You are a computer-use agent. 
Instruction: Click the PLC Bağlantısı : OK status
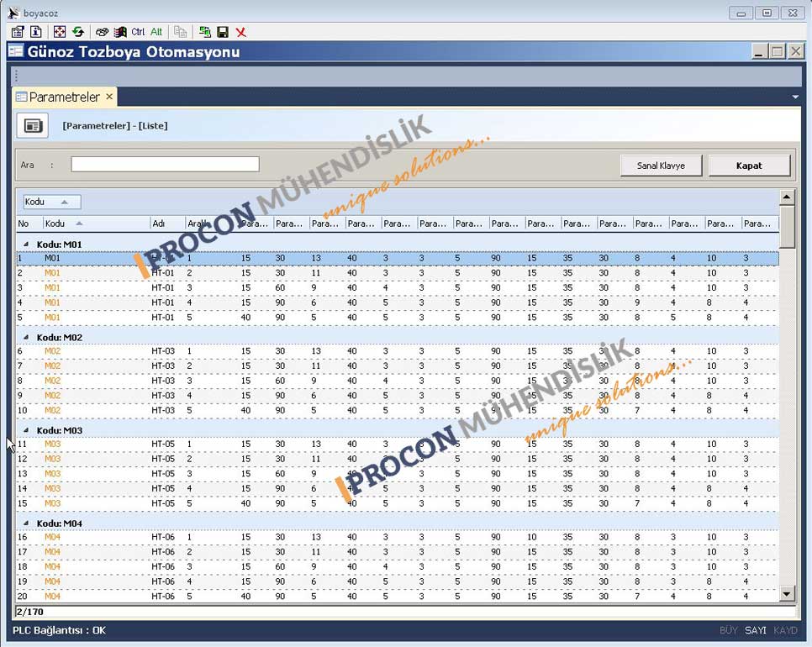pyautogui.click(x=59, y=630)
